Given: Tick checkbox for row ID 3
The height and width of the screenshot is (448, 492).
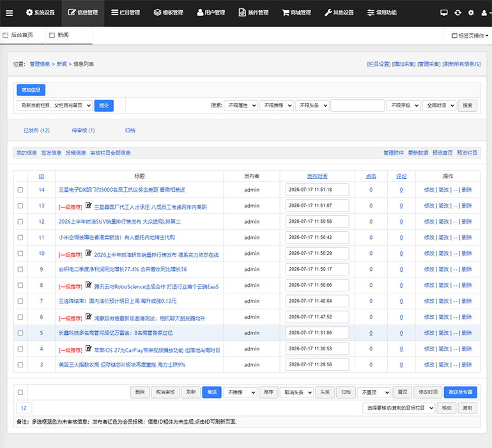Looking at the screenshot, I should (20, 365).
